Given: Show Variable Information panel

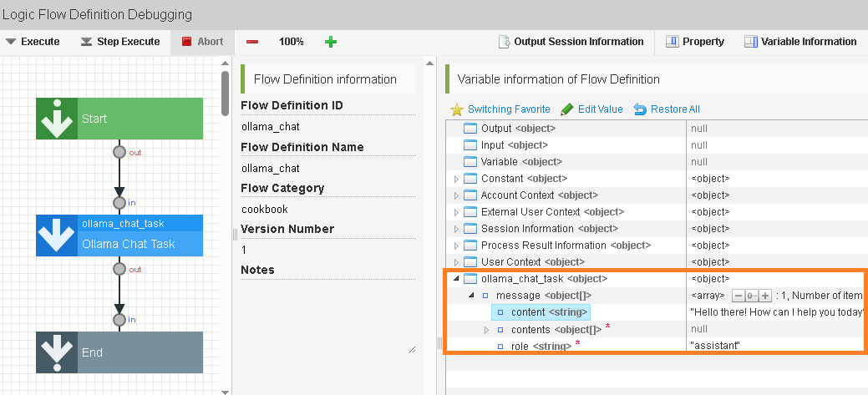Looking at the screenshot, I should [x=800, y=42].
